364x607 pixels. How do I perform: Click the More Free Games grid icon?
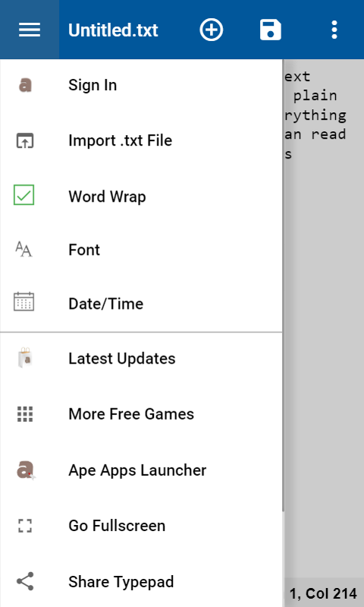(25, 414)
